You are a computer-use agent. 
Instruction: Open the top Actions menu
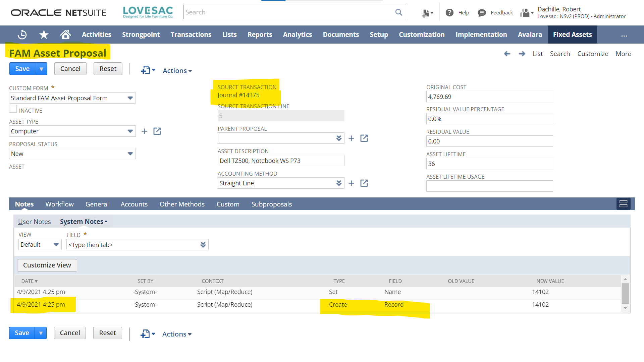[177, 71]
